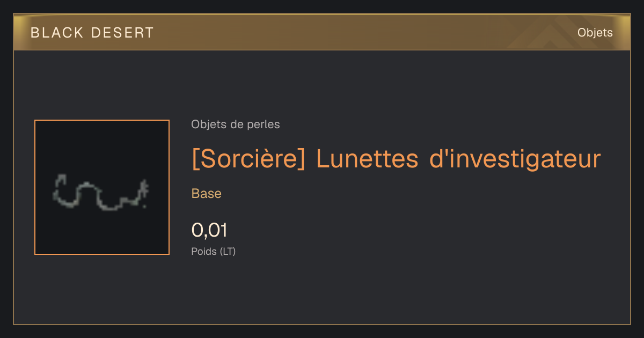Click the 0,01 weight value
Image resolution: width=644 pixels, height=338 pixels.
[x=210, y=230]
